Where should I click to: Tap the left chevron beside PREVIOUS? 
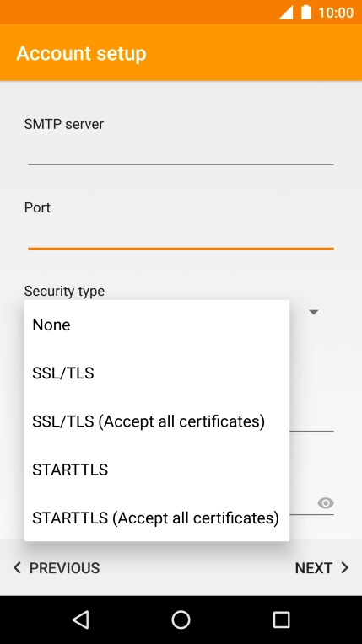(17, 567)
